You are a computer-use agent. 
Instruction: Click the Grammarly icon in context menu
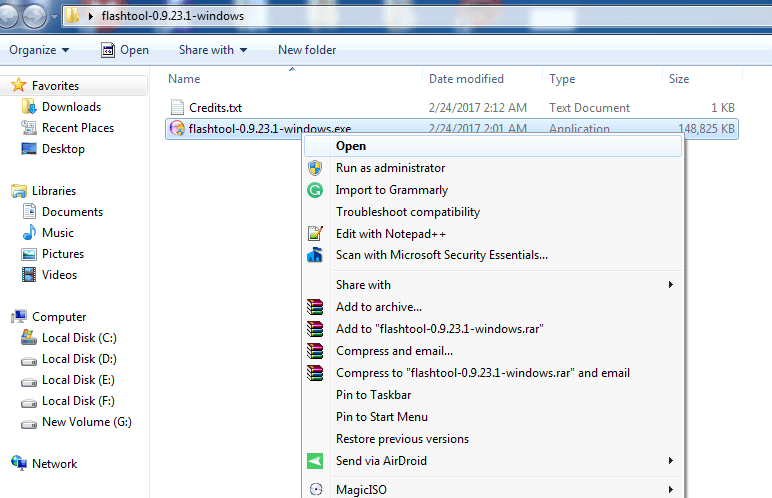point(315,190)
